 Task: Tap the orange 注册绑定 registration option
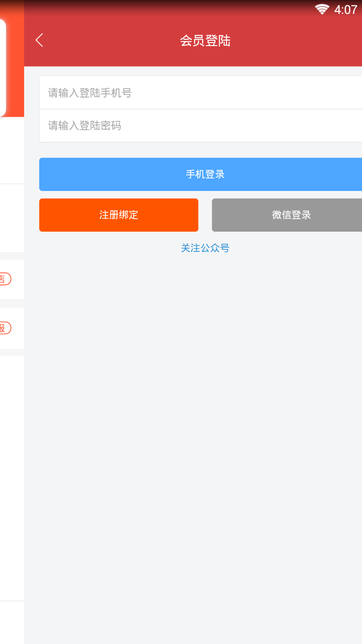[118, 215]
